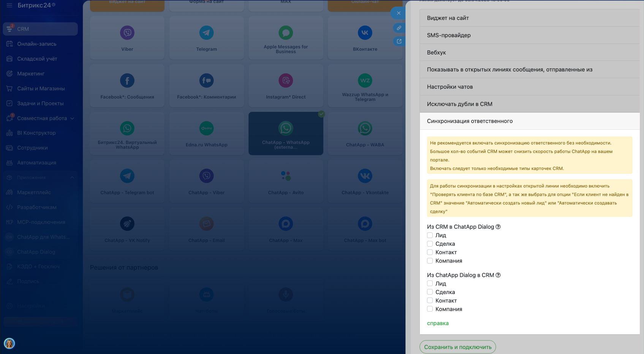Click the copy link icon on slider

[399, 28]
